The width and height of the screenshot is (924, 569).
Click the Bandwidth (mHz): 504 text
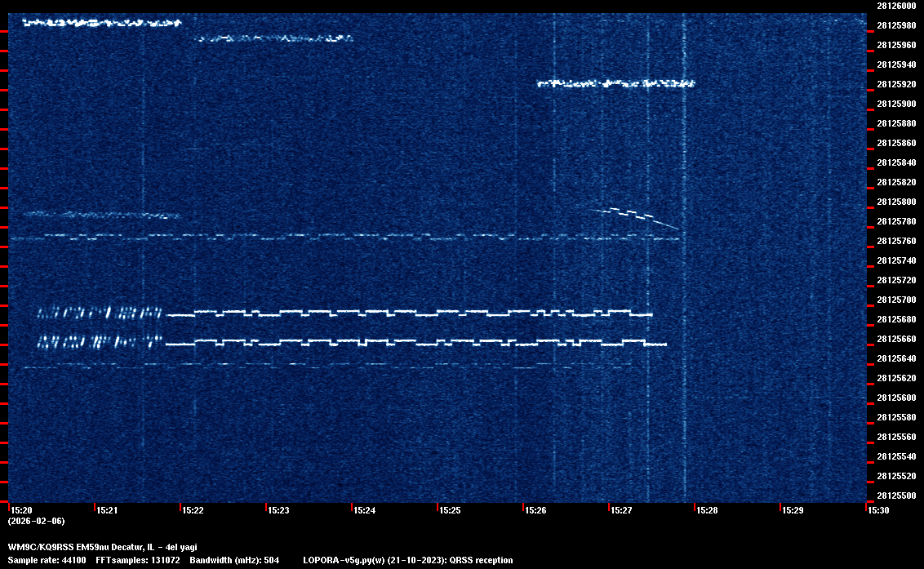[x=234, y=560]
